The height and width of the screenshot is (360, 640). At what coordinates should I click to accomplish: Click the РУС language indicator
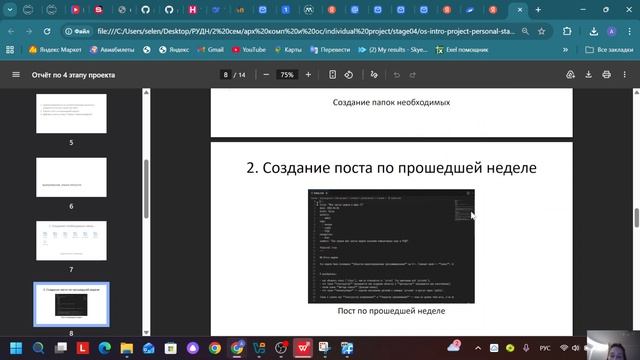point(545,348)
